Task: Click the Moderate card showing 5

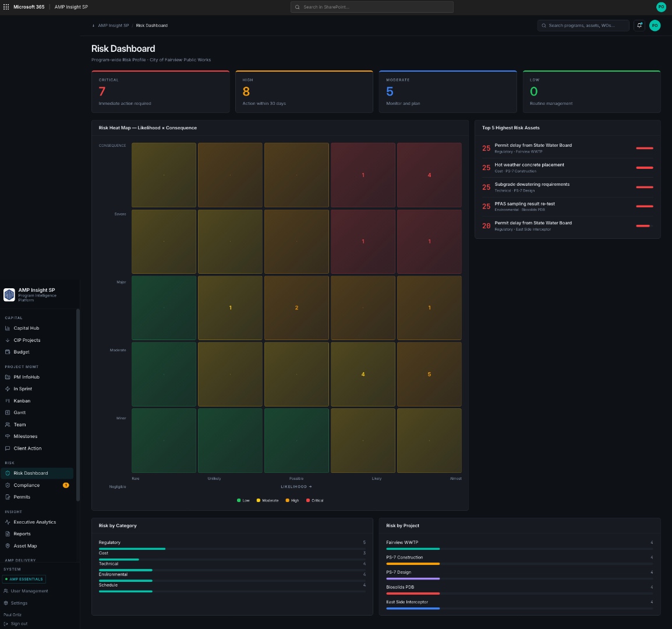Action: coord(447,91)
